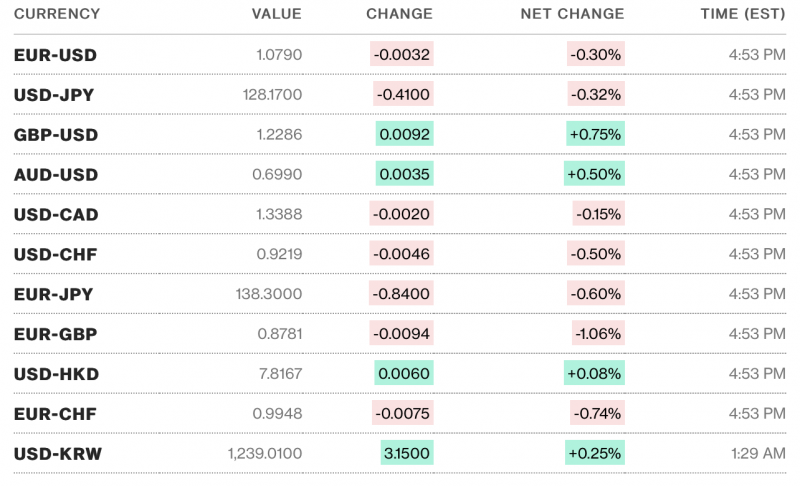Open the USD-CHF currency link

point(55,254)
